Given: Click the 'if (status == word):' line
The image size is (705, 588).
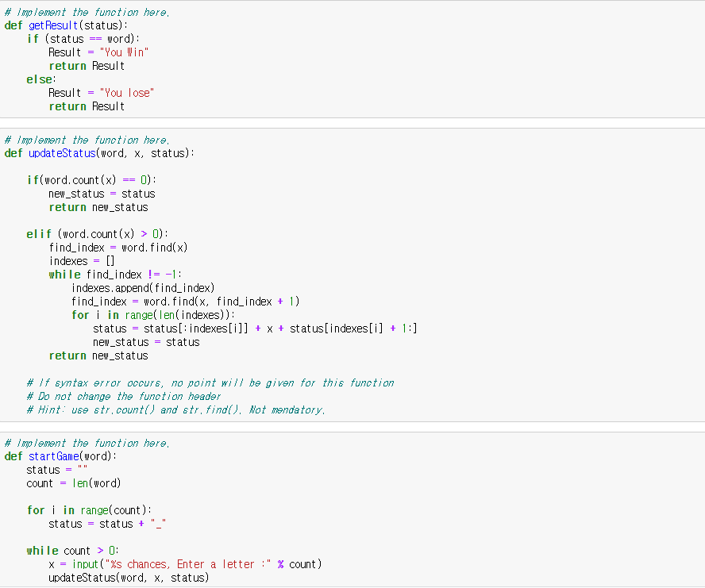Looking at the screenshot, I should coord(83,39).
